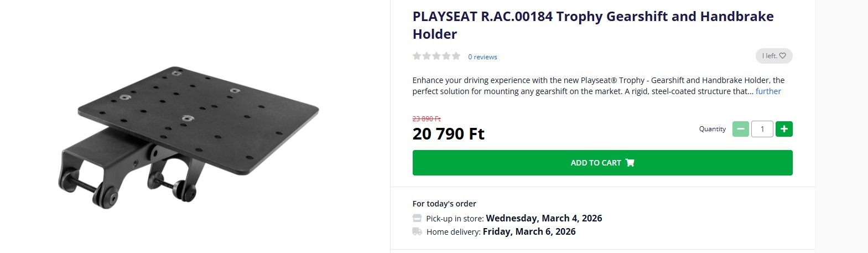Focus the quantity input field
Screen dimensions: 868x253
[x=762, y=129]
